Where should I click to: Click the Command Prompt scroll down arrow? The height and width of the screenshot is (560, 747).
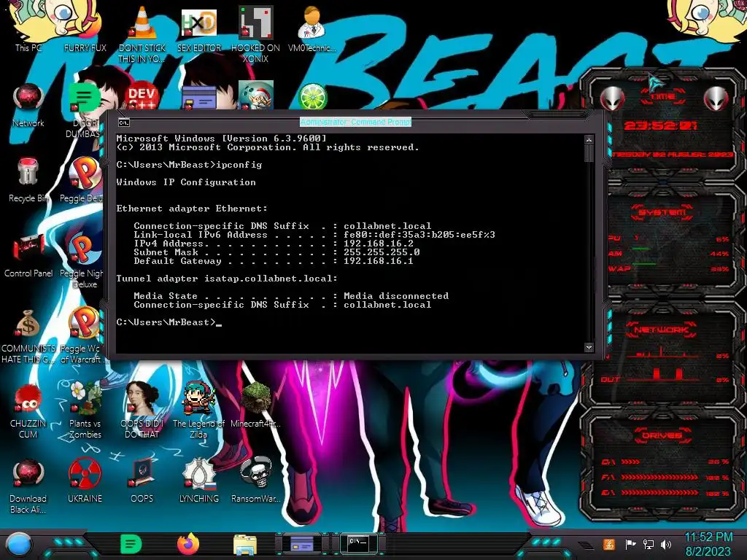[589, 347]
